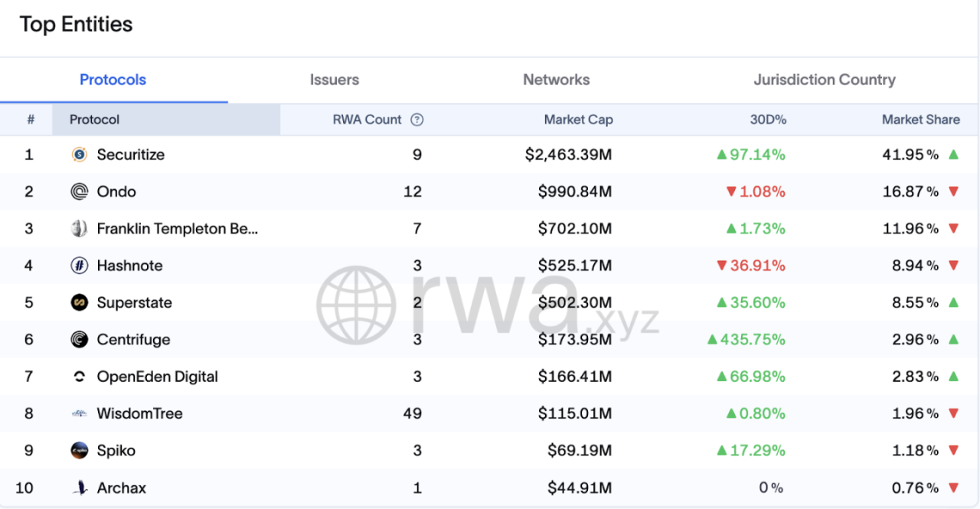Click the $2,463.39M market cap value
Screen dimensions: 980x509
pos(569,155)
